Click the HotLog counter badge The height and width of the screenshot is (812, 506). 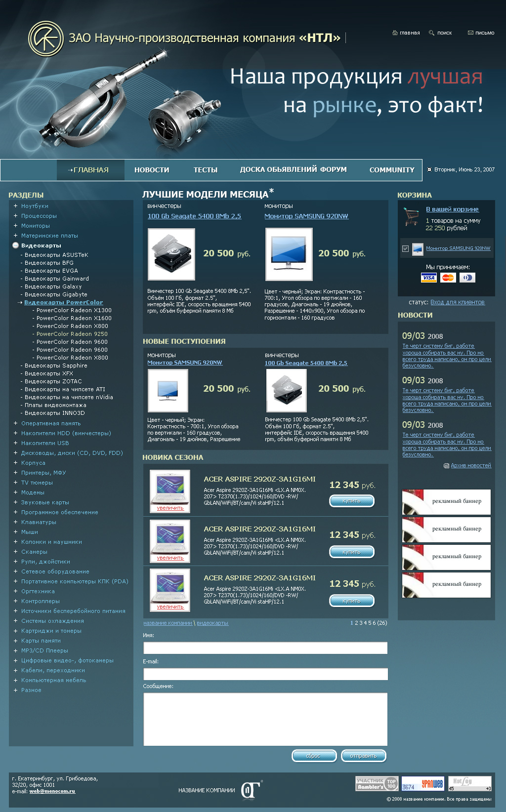coord(470,784)
